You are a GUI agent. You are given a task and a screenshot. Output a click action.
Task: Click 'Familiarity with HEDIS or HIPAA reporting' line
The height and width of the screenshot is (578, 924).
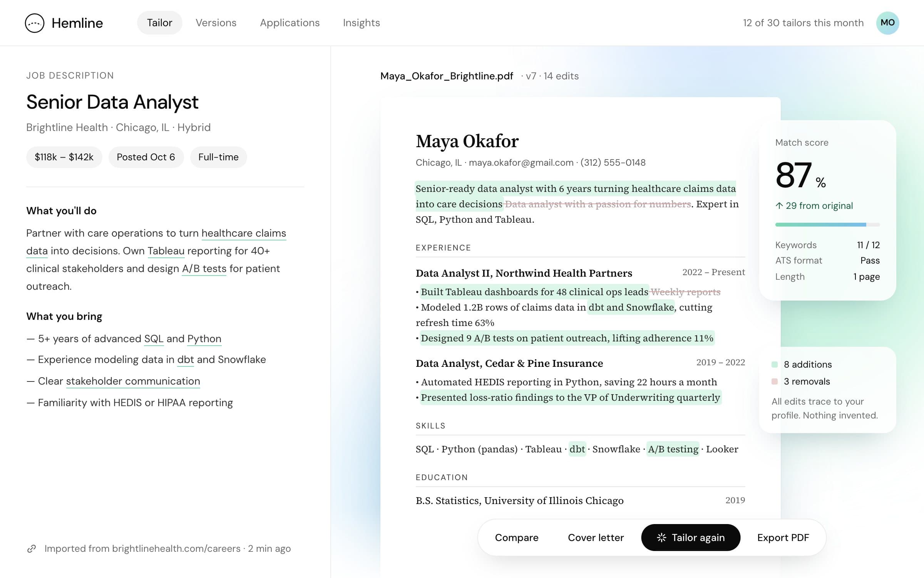(x=130, y=403)
